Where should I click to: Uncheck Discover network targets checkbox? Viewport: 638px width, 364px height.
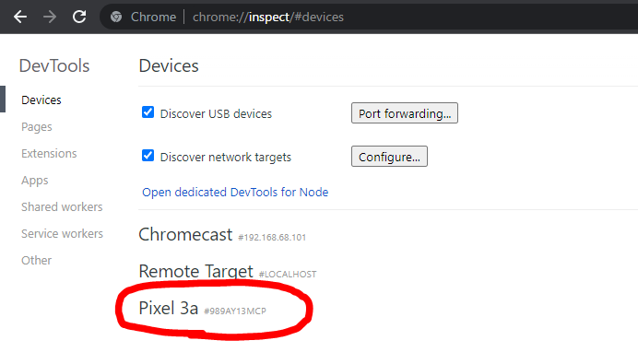[x=148, y=156]
